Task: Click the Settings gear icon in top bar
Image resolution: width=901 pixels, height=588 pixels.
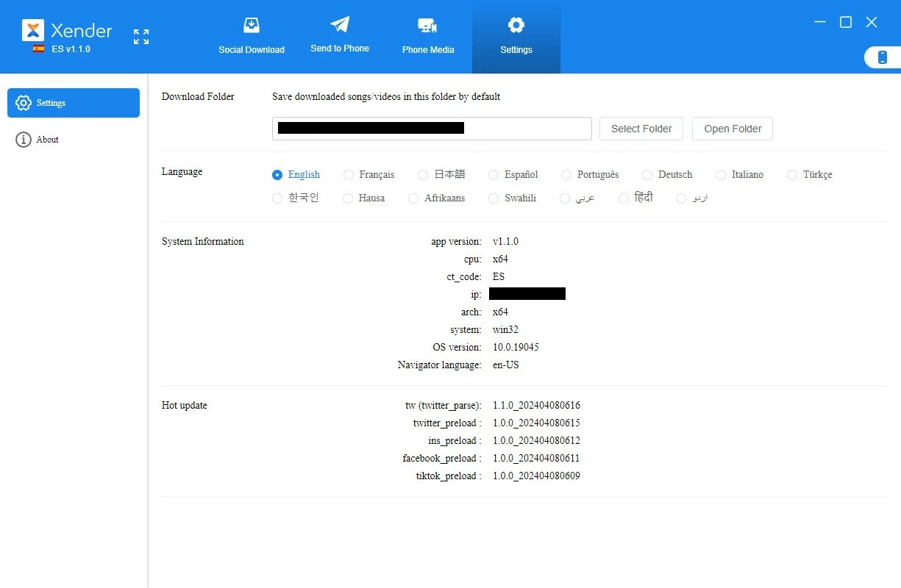Action: [x=516, y=26]
